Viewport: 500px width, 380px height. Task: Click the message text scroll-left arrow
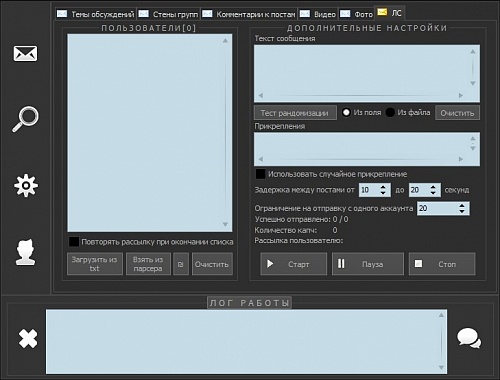pyautogui.click(x=261, y=96)
